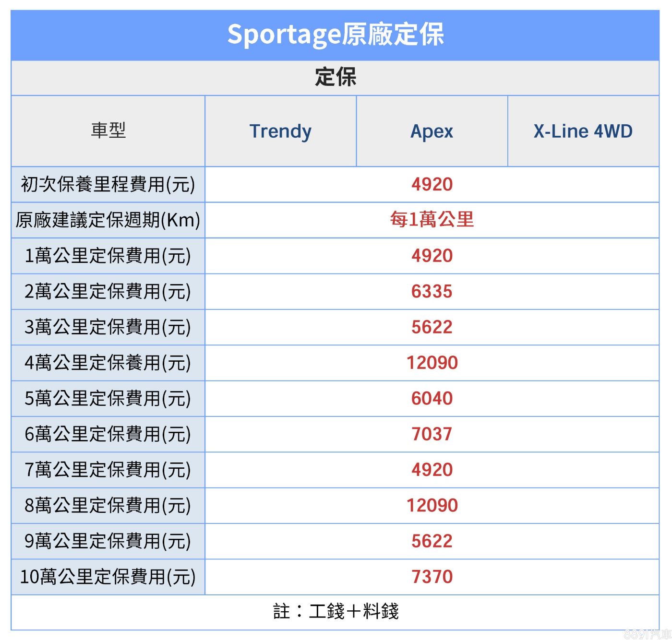Click the "7萬公里定保費用(元)" row label
The image size is (672, 640).
click(108, 470)
